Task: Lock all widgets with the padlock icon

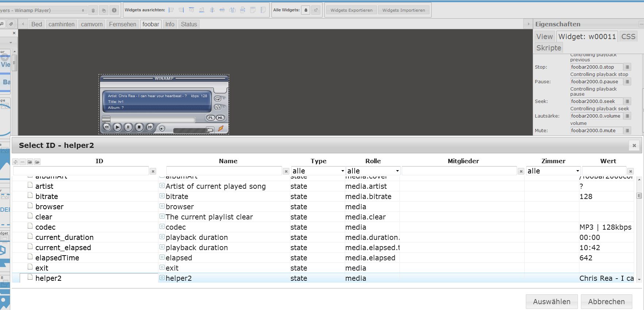Action: click(x=306, y=10)
